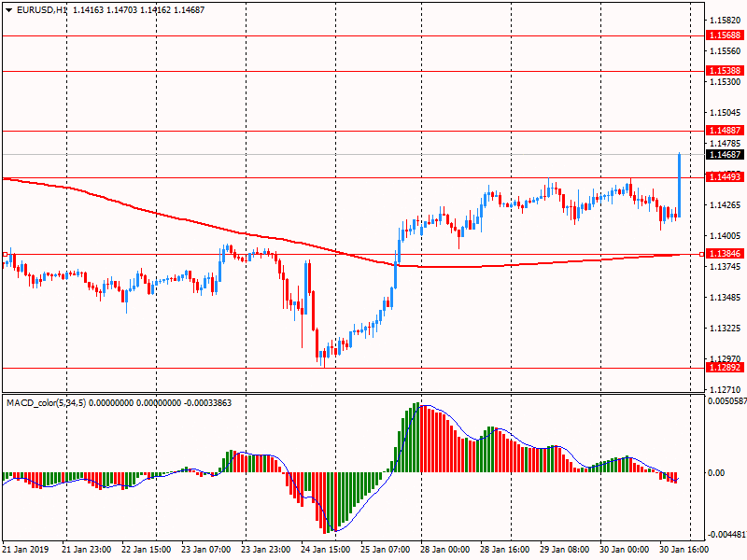Click the 1.14005 price scale value
The width and height of the screenshot is (747, 560).
(726, 236)
